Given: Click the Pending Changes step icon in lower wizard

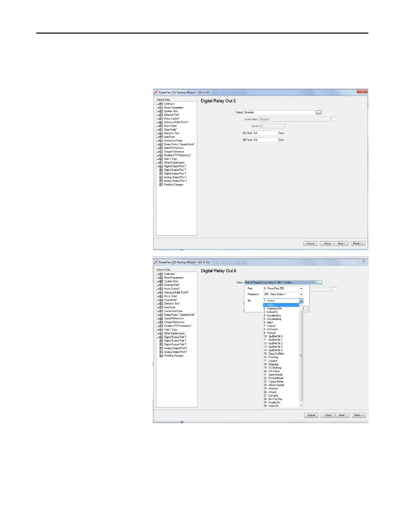Looking at the screenshot, I should [162, 356].
